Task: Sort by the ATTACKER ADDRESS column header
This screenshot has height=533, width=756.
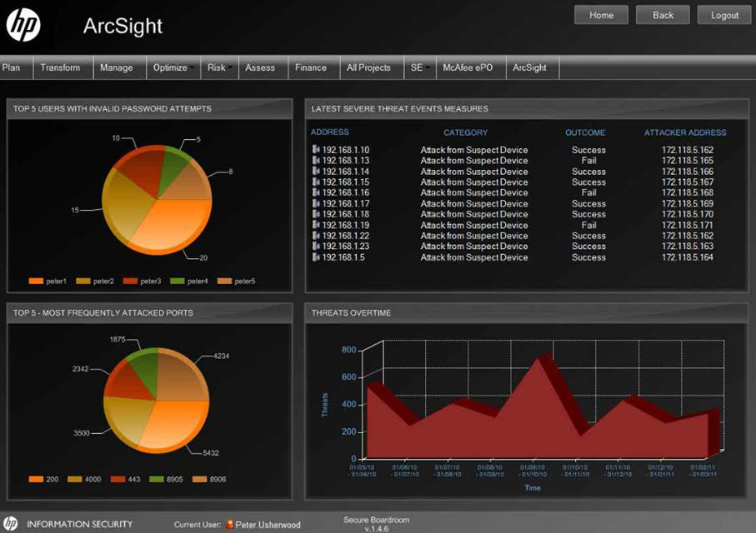Action: click(685, 132)
